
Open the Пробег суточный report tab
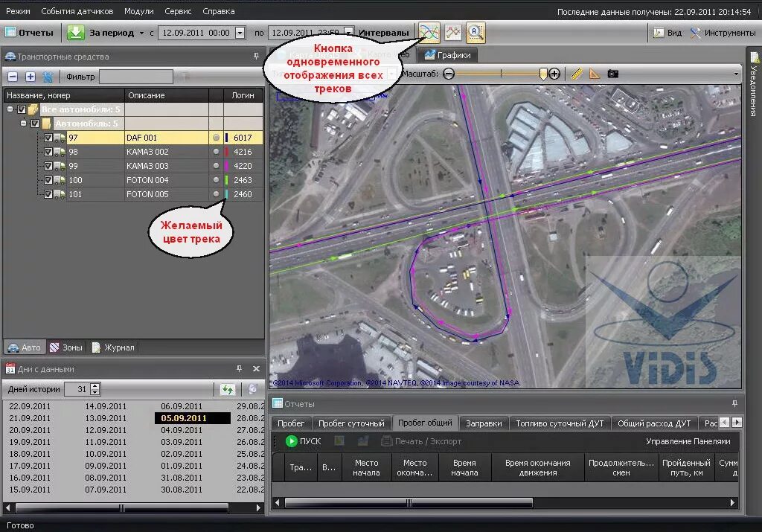coord(351,423)
